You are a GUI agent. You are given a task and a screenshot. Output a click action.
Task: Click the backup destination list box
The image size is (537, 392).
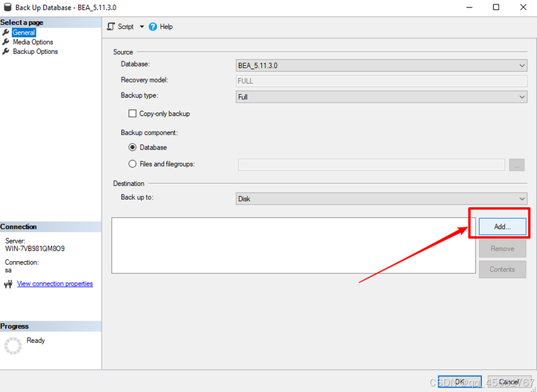(294, 245)
